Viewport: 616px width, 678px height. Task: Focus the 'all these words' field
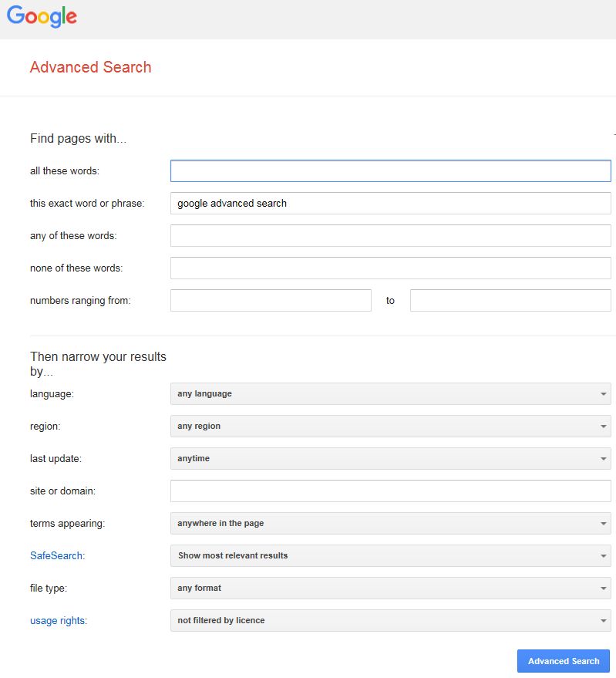390,170
